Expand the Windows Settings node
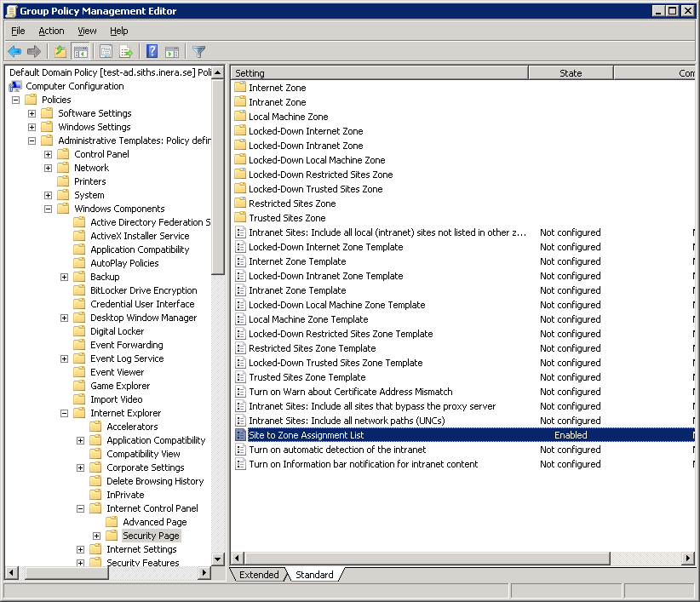Viewport: 700px width, 602px height. (x=32, y=127)
